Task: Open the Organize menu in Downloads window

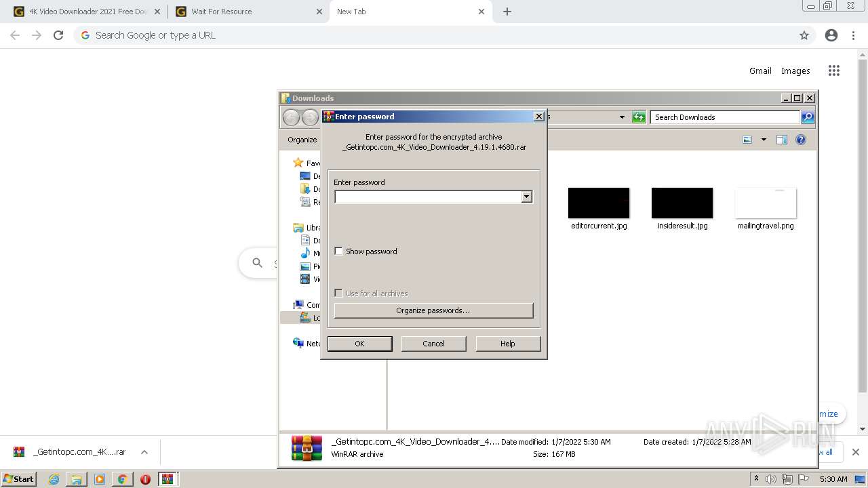Action: click(x=302, y=140)
